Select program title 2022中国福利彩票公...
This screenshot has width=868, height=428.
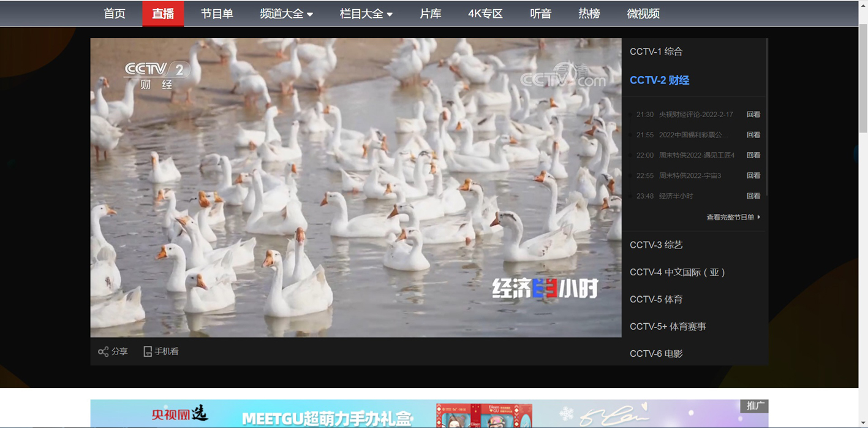point(694,135)
